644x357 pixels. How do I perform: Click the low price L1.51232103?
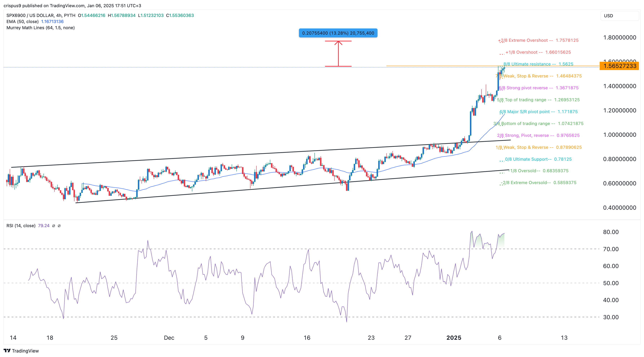point(151,15)
